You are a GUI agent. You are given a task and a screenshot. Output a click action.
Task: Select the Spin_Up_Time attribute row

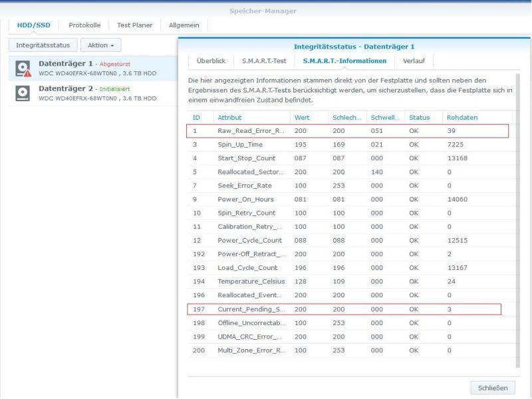350,144
